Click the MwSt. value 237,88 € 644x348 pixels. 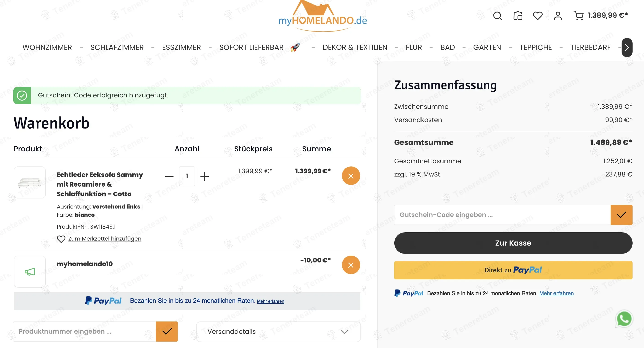point(619,174)
